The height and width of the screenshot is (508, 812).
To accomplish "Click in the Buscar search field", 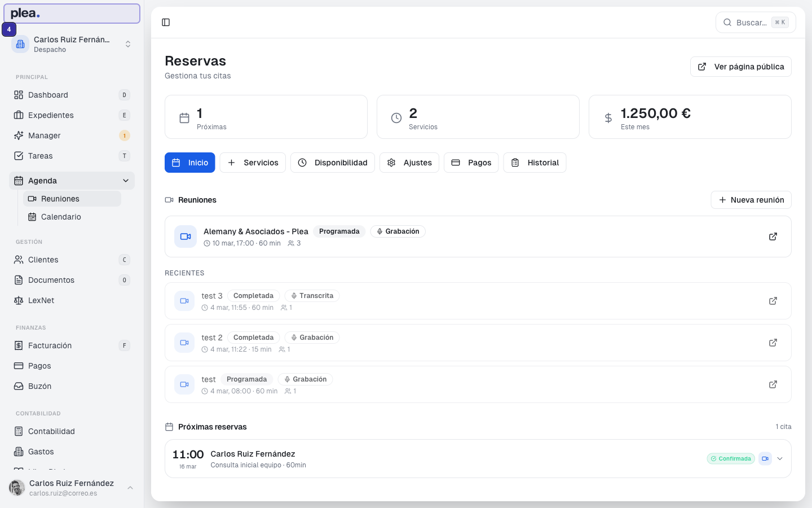I will [x=756, y=23].
